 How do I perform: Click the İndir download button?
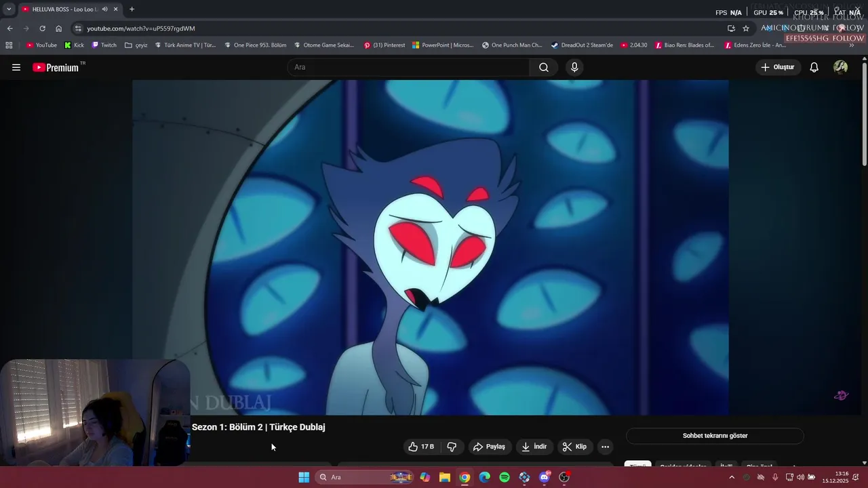pyautogui.click(x=534, y=447)
